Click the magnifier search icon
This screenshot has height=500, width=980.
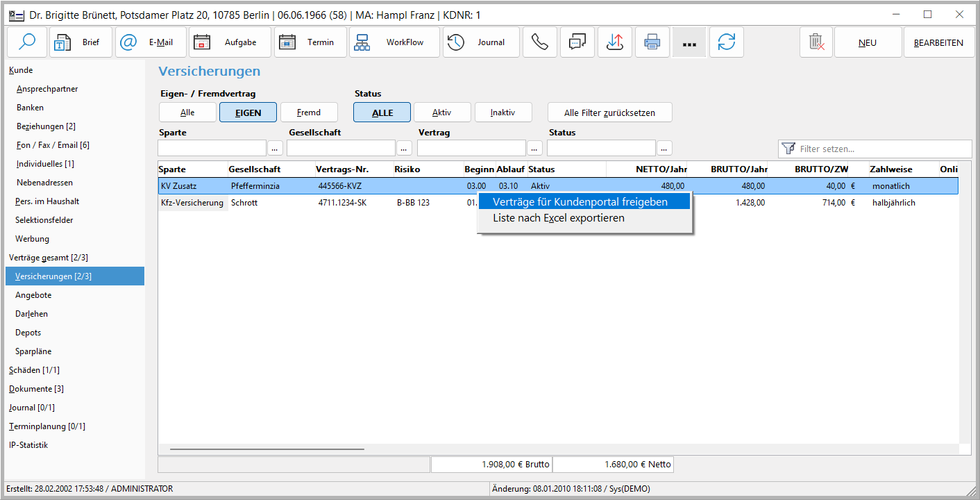click(x=27, y=42)
